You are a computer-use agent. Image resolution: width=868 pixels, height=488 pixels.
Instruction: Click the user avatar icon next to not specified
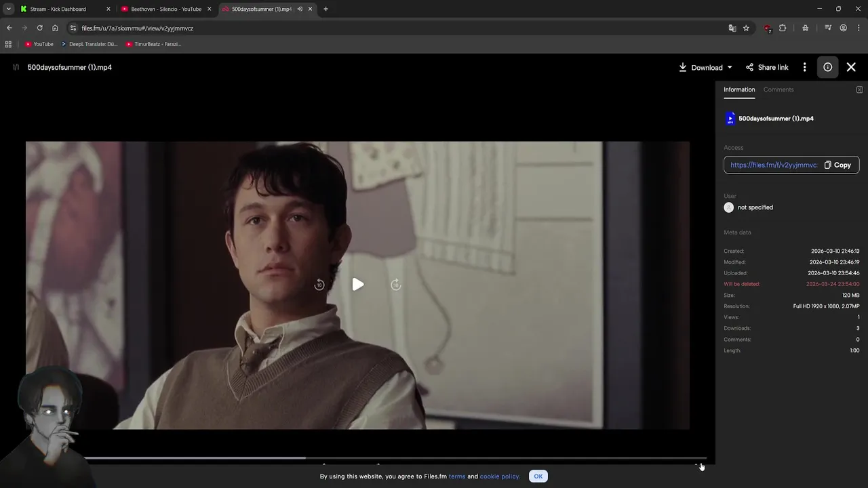(729, 207)
